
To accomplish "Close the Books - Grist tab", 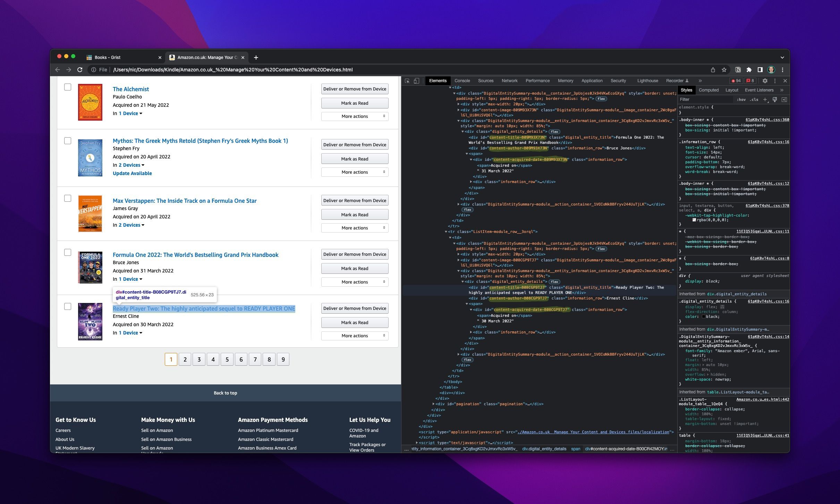I will click(x=160, y=58).
